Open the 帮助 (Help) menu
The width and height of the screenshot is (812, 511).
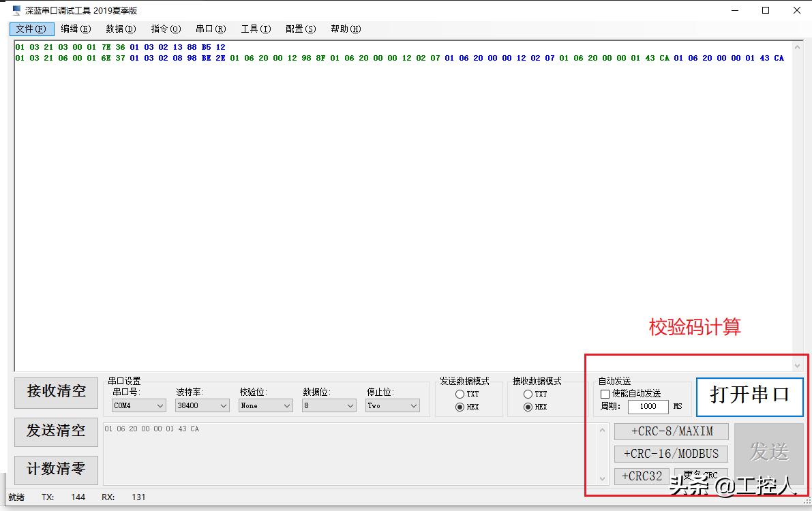pos(345,29)
